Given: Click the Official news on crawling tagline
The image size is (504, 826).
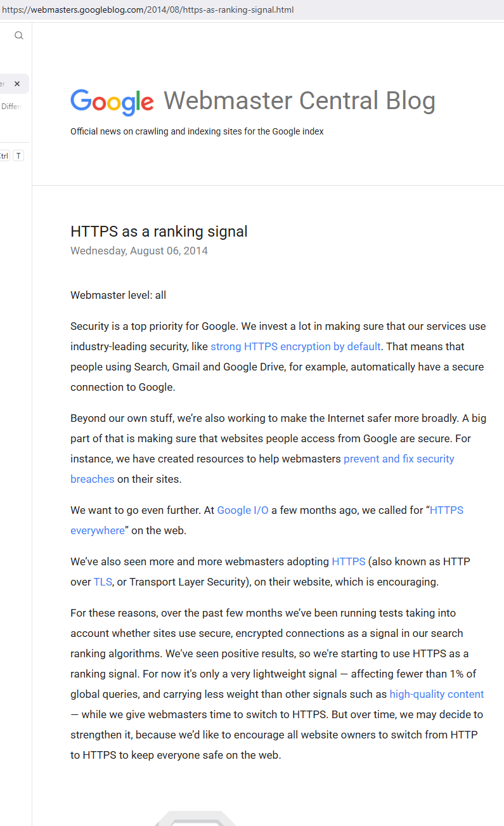Looking at the screenshot, I should [x=197, y=132].
